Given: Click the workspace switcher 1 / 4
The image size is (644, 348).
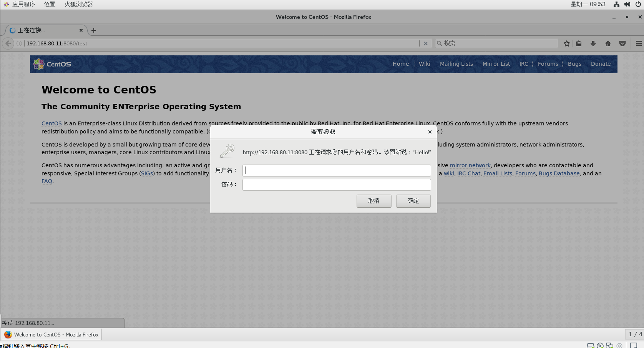Looking at the screenshot, I should pyautogui.click(x=635, y=334).
